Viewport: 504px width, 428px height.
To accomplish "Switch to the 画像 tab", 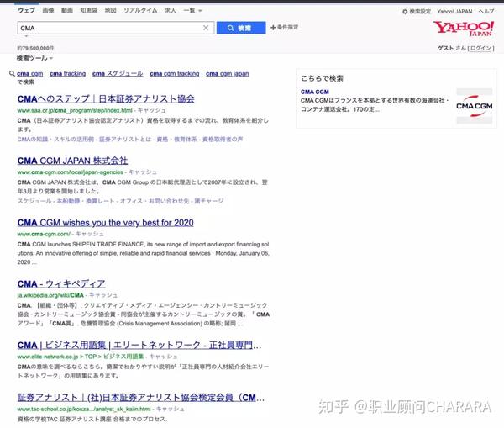I will point(48,11).
